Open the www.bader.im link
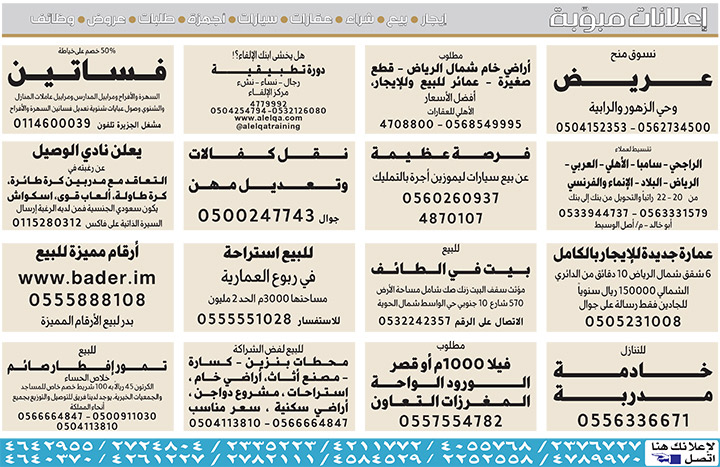This screenshot has height=467, width=720. [87, 278]
